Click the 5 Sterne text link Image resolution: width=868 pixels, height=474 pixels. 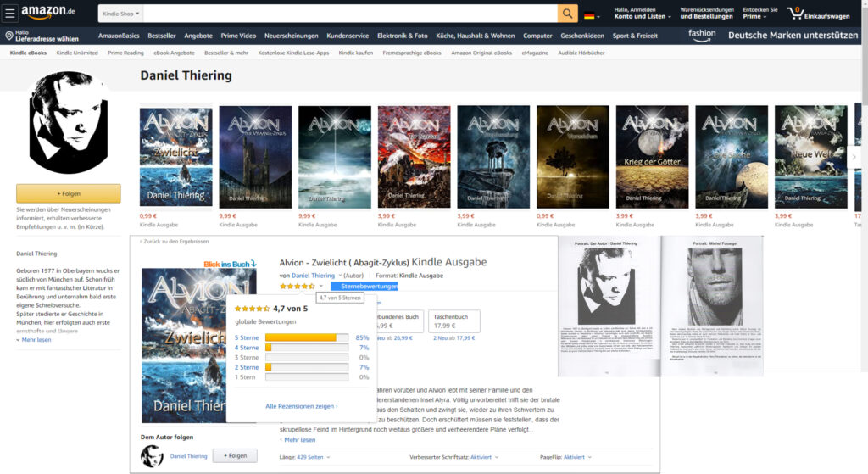point(247,337)
